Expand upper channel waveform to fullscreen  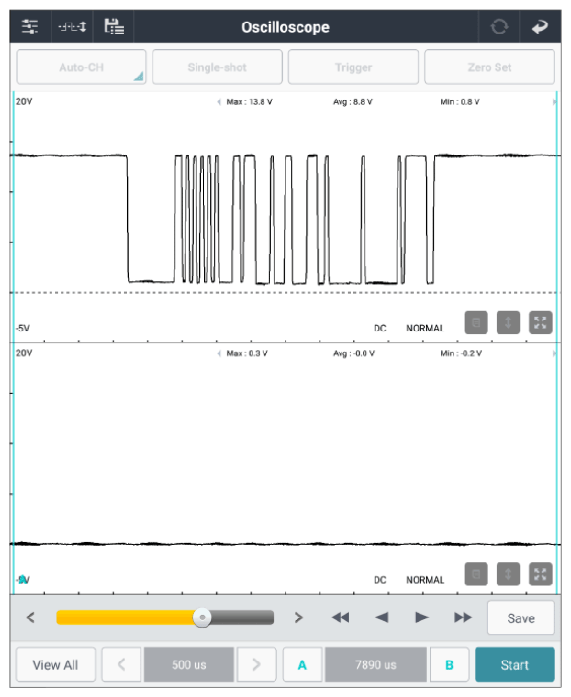(540, 323)
